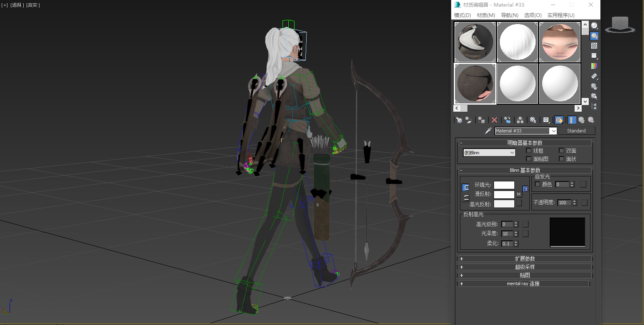Select the face texture sample sphere
The height and width of the screenshot is (325, 644).
coord(559,42)
